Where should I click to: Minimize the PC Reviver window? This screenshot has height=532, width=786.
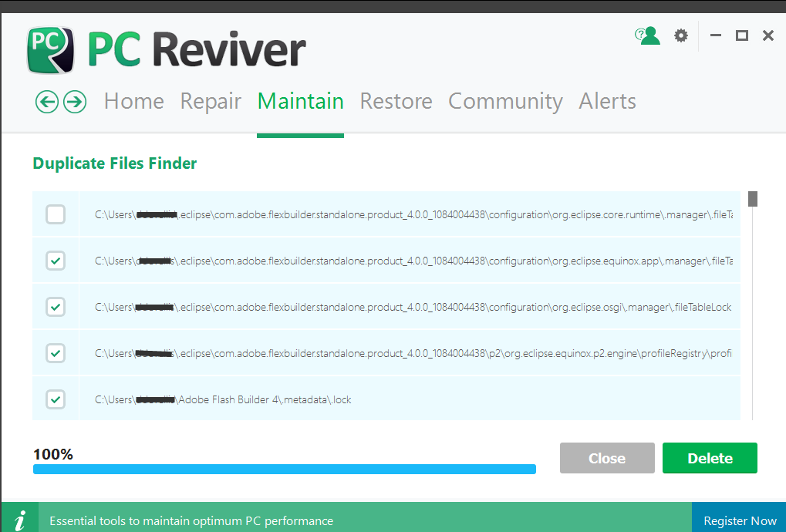[716, 35]
